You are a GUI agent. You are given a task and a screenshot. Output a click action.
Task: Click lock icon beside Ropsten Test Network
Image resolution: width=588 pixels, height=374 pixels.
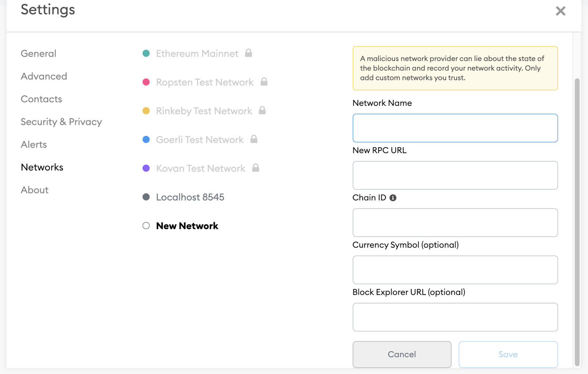[x=264, y=82]
